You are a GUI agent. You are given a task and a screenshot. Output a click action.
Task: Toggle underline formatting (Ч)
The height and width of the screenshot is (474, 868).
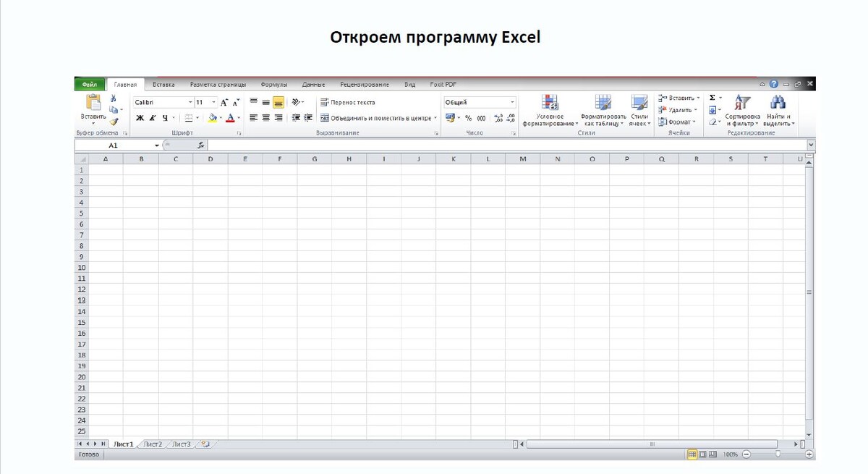165,118
